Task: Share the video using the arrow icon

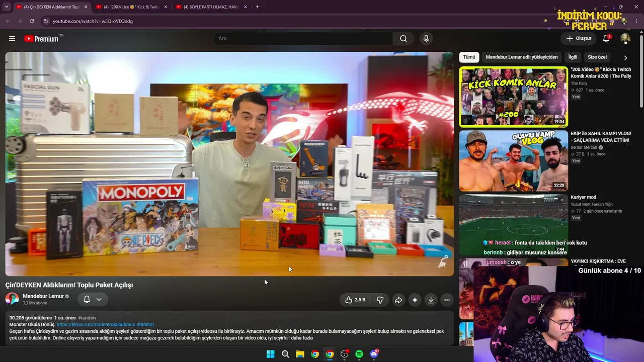Action: tap(398, 300)
